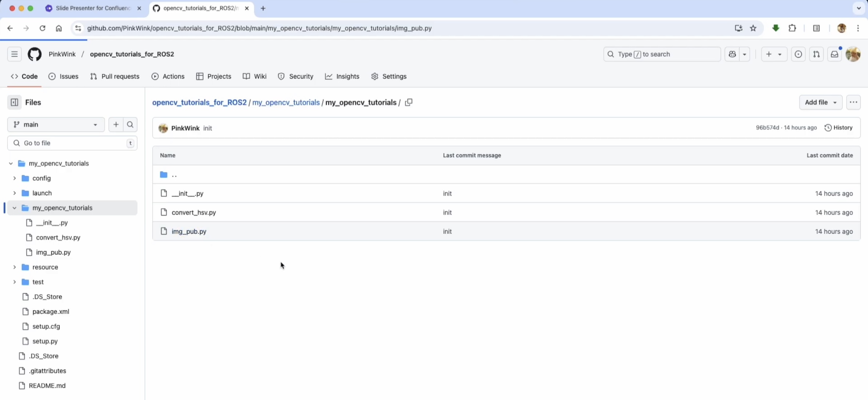Toggle the browser side panel icon
The image size is (868, 400).
pyautogui.click(x=816, y=28)
